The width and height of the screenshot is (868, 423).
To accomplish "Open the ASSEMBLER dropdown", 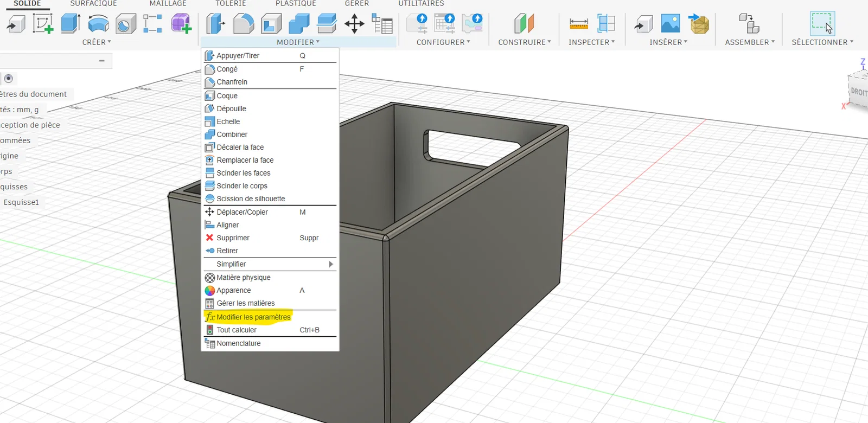I will [750, 42].
